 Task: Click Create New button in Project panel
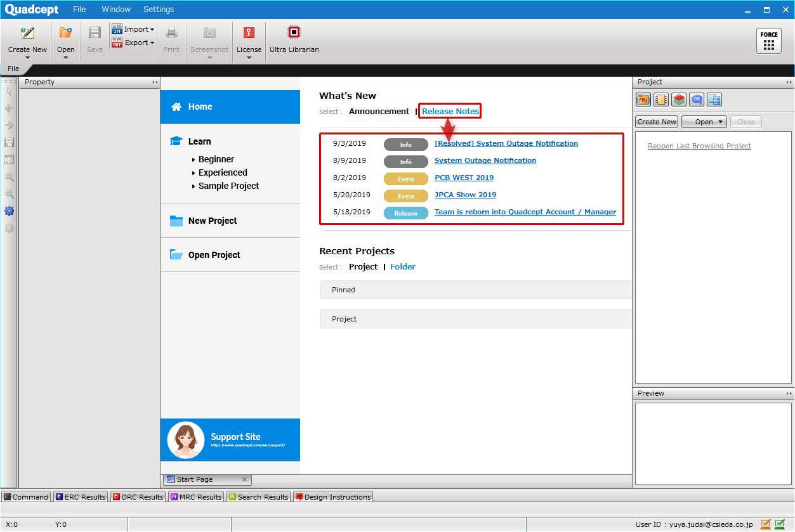point(657,122)
